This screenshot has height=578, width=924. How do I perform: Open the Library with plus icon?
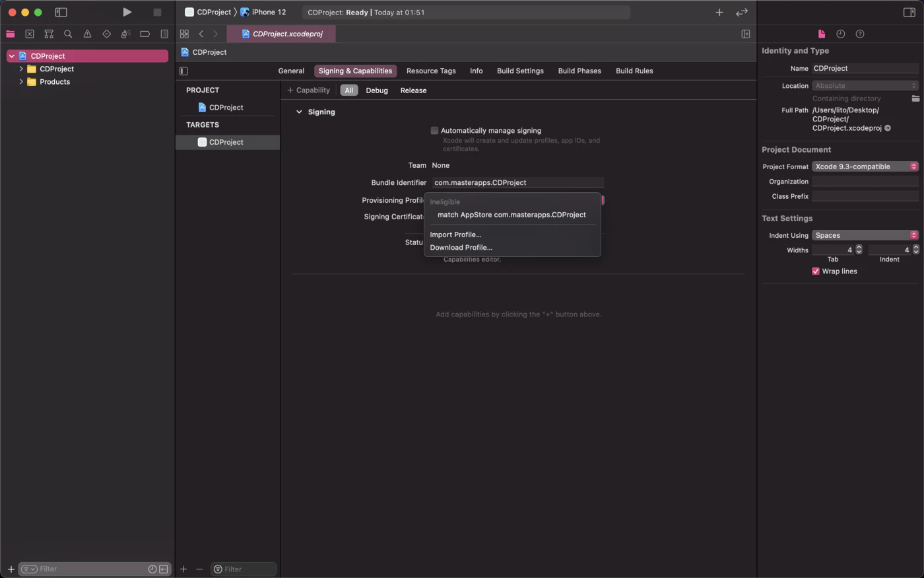click(x=719, y=12)
